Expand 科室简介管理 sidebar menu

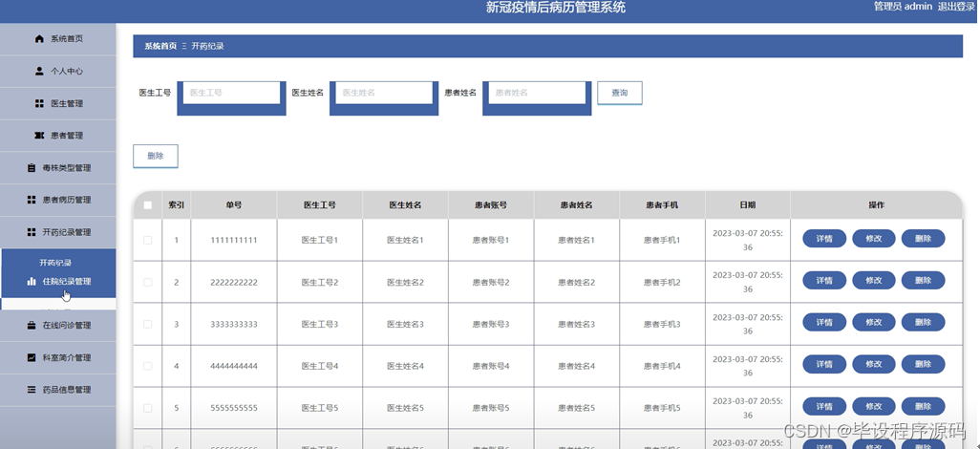[58, 358]
